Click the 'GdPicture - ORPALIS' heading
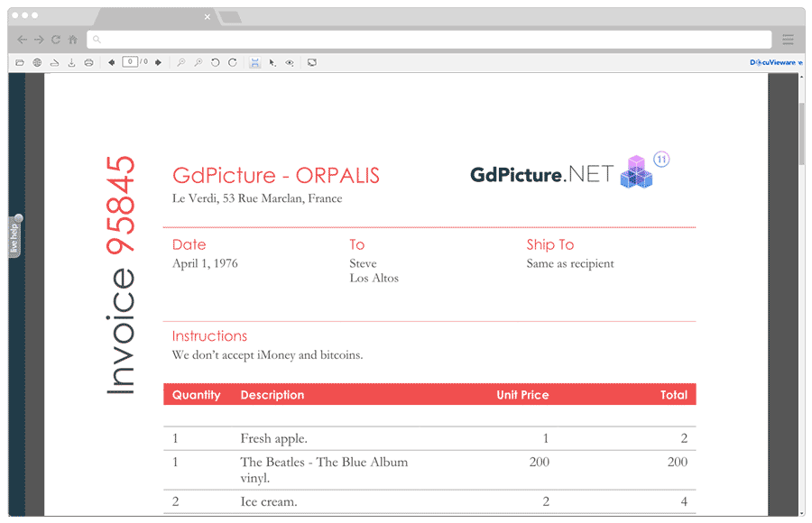Image resolution: width=812 pixels, height=523 pixels. pos(275,176)
